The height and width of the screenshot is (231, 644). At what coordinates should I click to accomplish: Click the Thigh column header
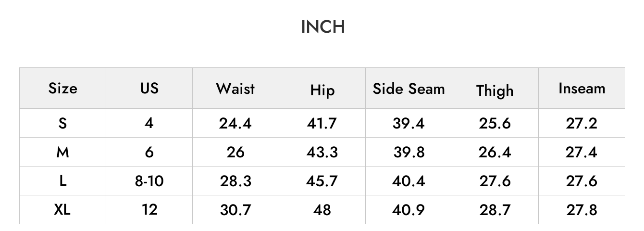[x=495, y=90]
